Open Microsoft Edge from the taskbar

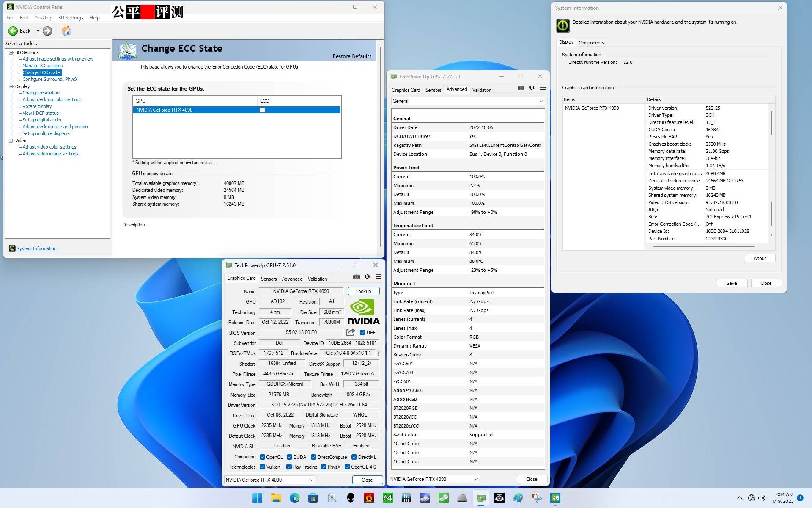[294, 498]
